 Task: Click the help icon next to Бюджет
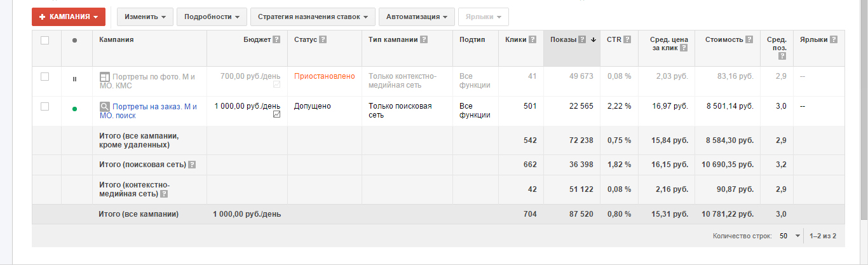point(276,40)
